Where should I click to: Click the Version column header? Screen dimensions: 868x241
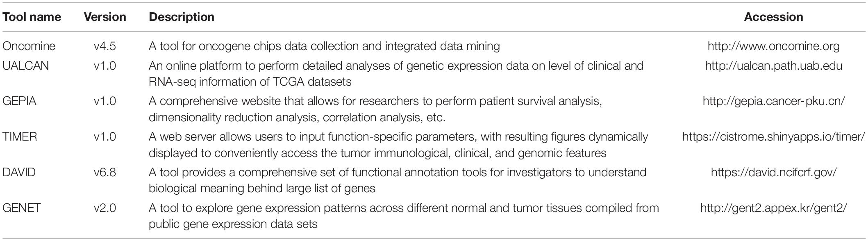105,17
